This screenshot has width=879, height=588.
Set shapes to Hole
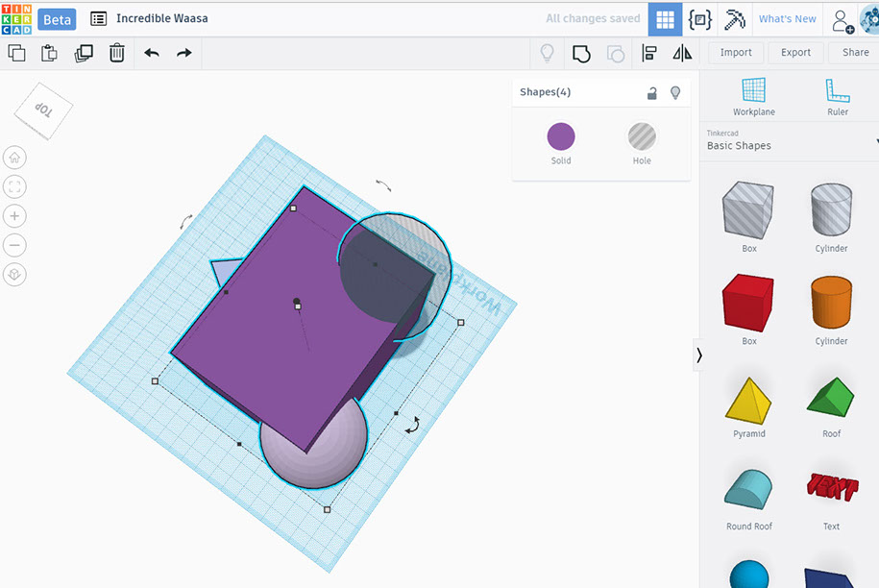tap(642, 136)
